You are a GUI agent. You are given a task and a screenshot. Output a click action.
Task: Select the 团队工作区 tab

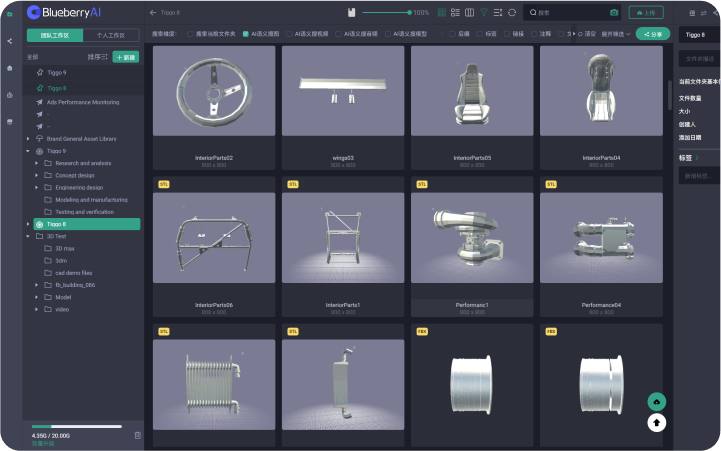53,35
